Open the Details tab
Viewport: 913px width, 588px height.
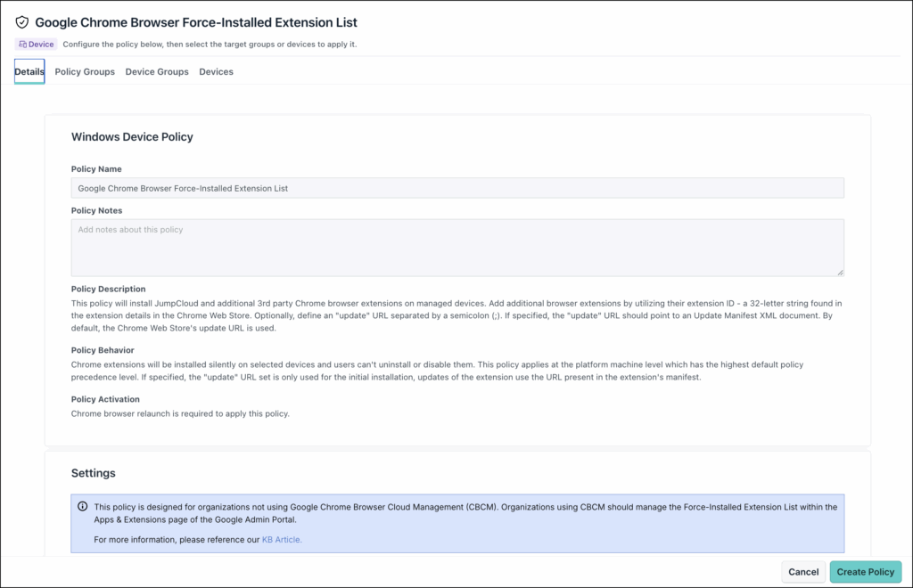tap(29, 71)
